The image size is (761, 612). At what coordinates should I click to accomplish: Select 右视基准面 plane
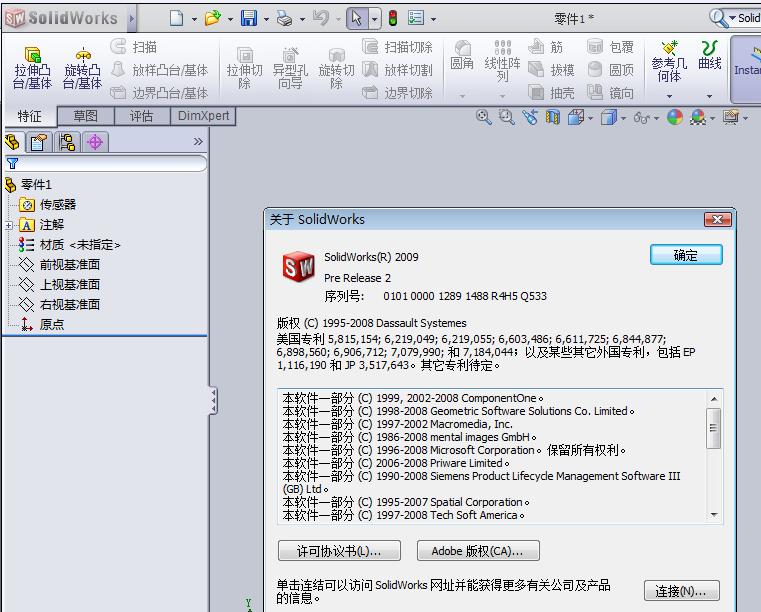(x=59, y=304)
